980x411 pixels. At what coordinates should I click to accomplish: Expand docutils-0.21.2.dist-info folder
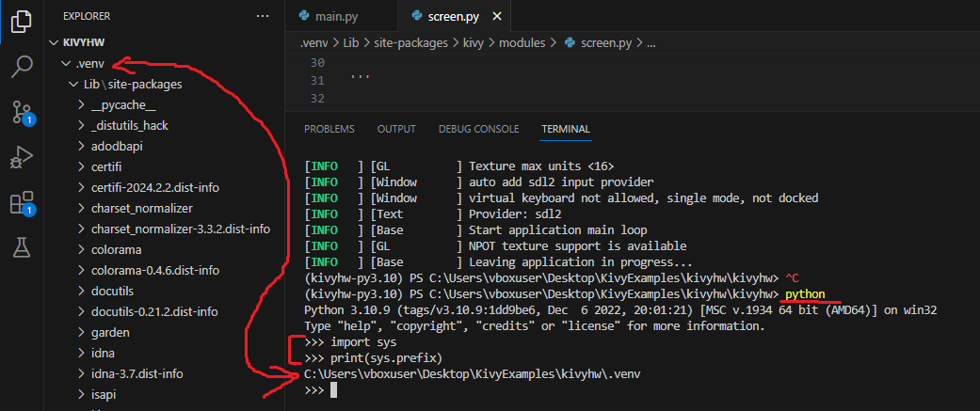[x=81, y=311]
